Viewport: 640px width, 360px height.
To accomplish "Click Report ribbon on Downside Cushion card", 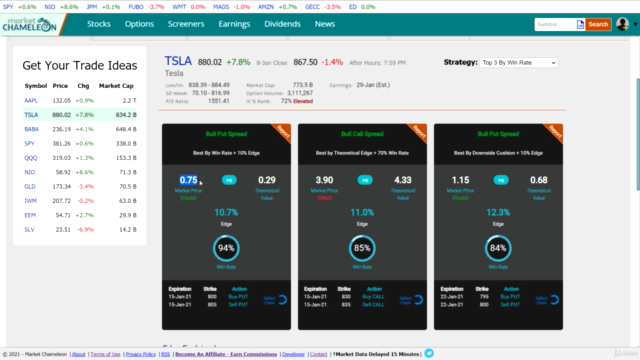I will [x=555, y=132].
